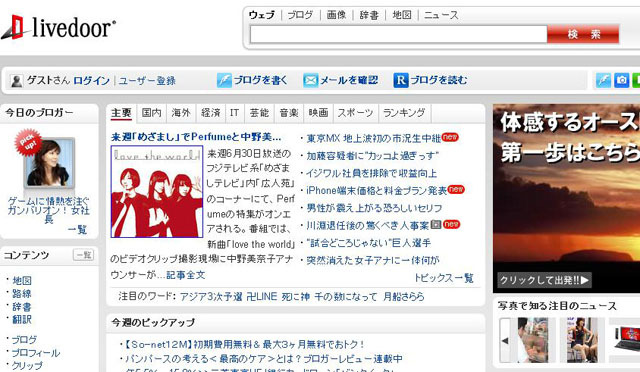
Task: Click the guest user avatar icon
Action: [x=17, y=80]
